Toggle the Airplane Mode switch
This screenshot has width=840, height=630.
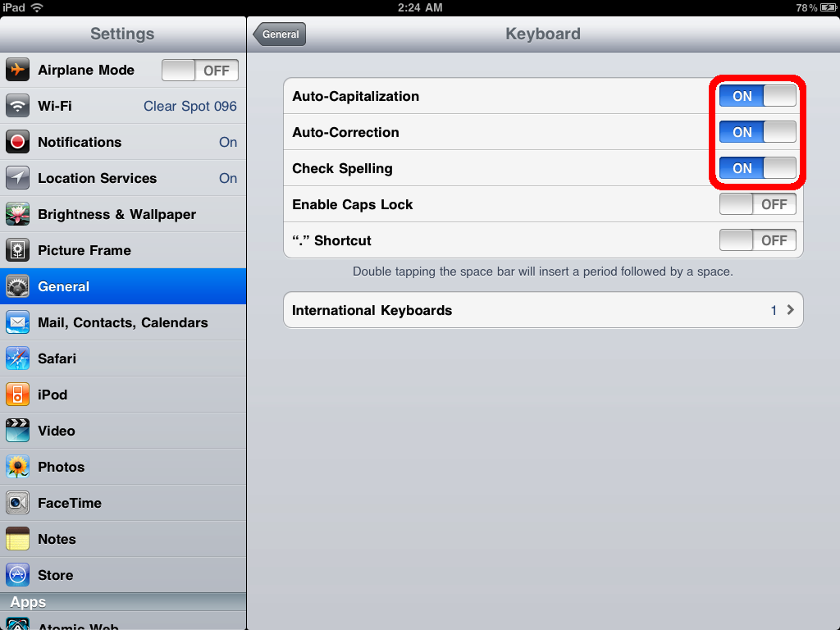tap(200, 71)
